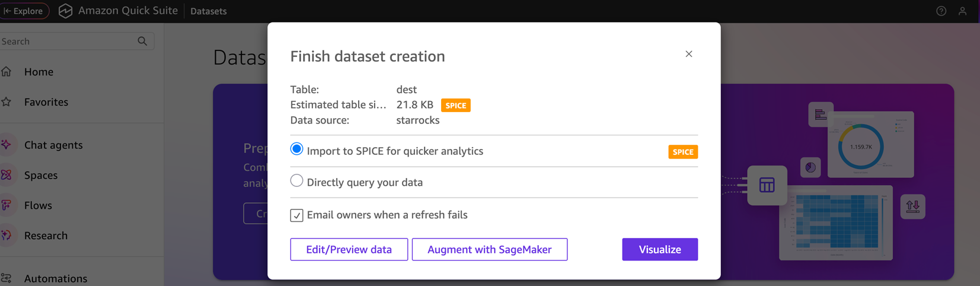
Task: Close the Finish dataset creation dialog
Action: [x=688, y=54]
